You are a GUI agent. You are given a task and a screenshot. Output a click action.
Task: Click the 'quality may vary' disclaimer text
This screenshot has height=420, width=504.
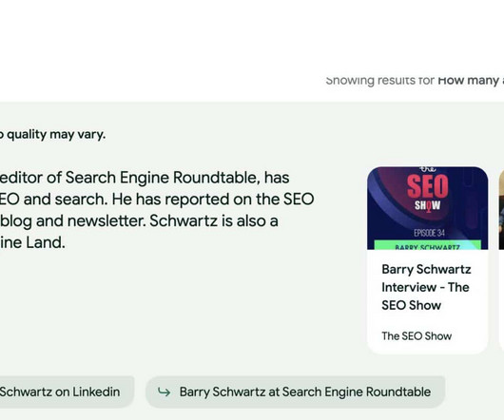52,134
